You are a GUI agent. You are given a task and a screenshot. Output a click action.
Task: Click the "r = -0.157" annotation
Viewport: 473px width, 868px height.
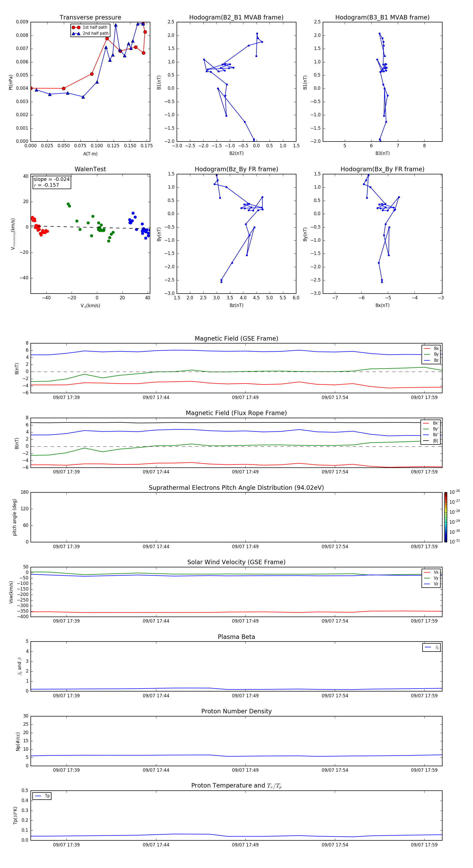pos(46,185)
